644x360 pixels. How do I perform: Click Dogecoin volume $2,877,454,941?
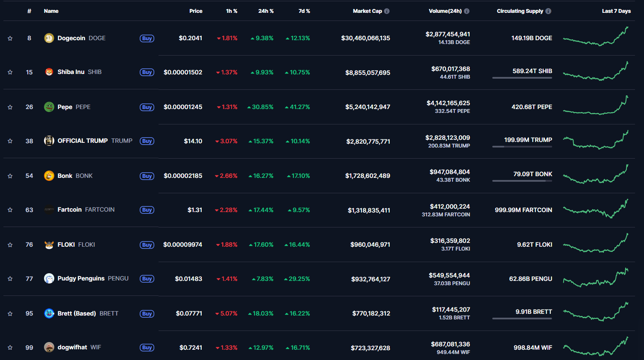tap(448, 34)
